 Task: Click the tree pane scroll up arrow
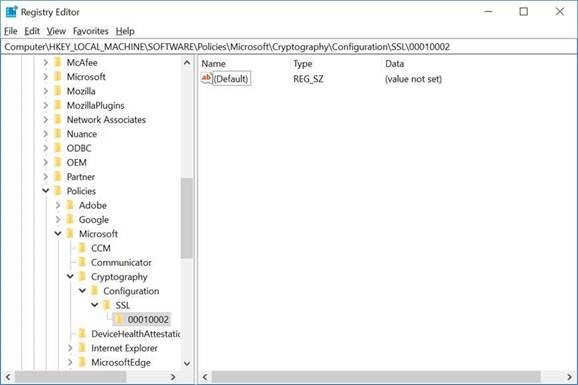[x=187, y=63]
